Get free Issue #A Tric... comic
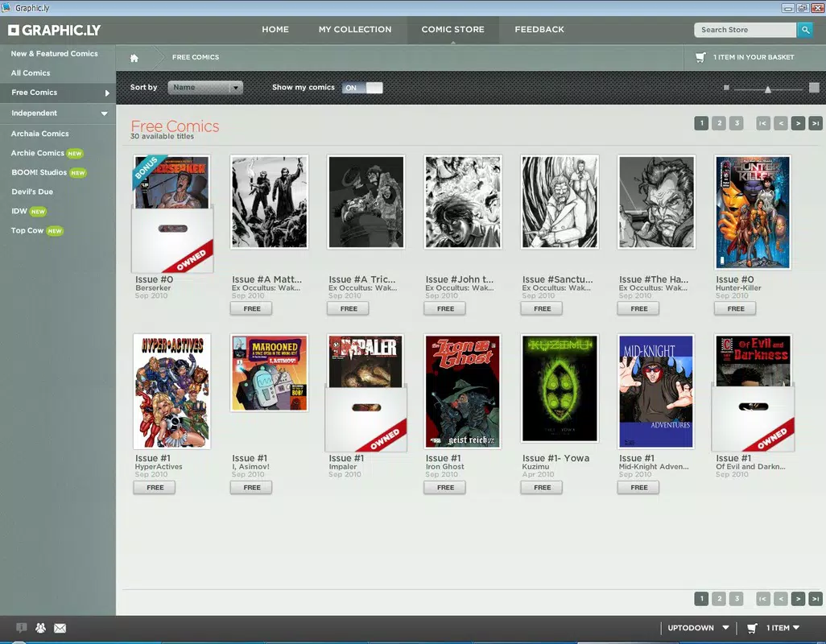 click(x=348, y=308)
